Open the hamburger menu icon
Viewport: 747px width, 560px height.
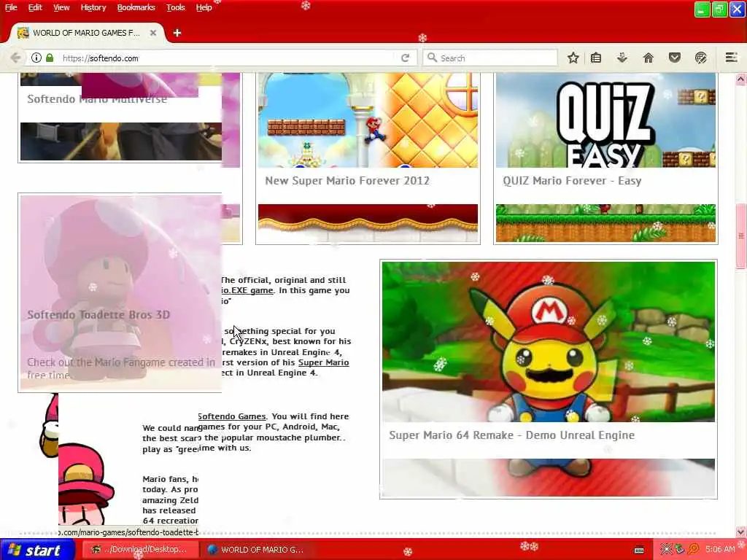(731, 58)
